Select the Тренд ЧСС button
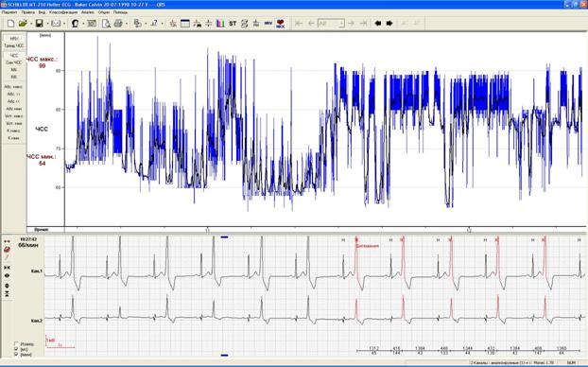588x367 pixels. (14, 45)
